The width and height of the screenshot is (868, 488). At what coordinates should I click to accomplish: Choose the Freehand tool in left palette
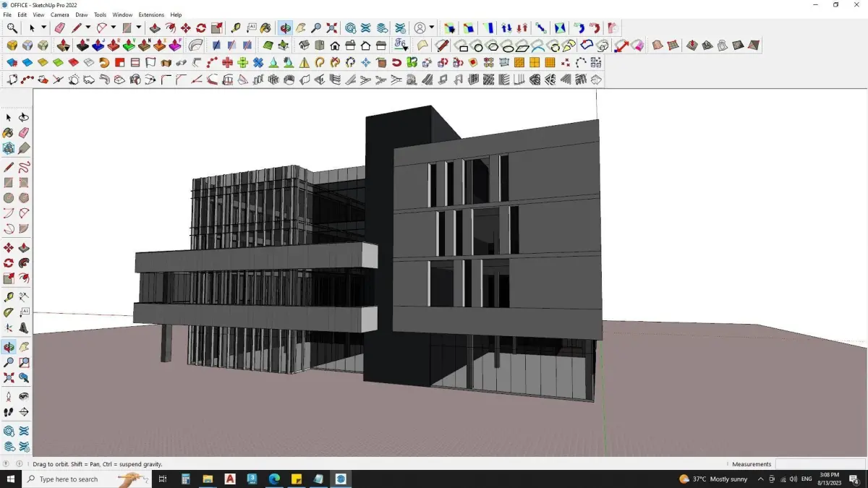(x=24, y=167)
